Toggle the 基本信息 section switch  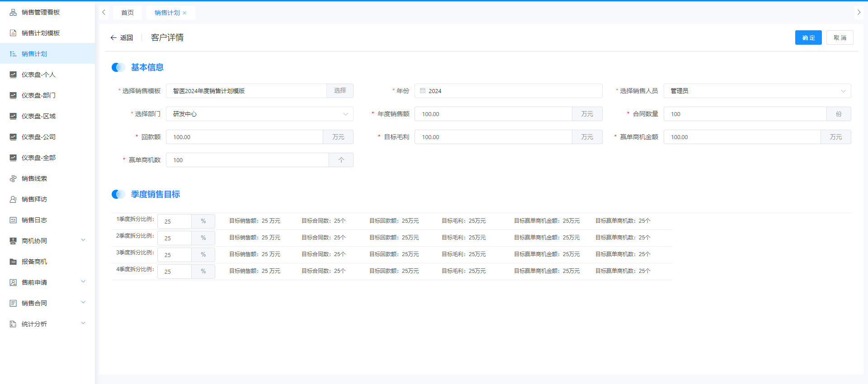point(118,67)
